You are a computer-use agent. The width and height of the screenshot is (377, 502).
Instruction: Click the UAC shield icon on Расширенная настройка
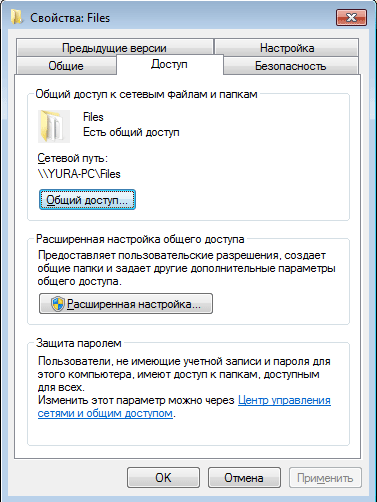tap(58, 304)
